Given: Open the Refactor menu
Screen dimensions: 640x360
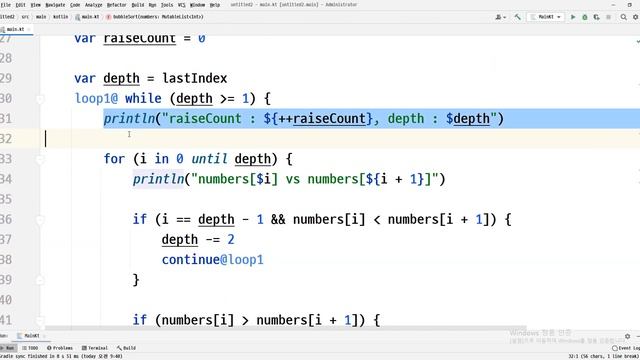Looking at the screenshot, I should coord(117,5).
